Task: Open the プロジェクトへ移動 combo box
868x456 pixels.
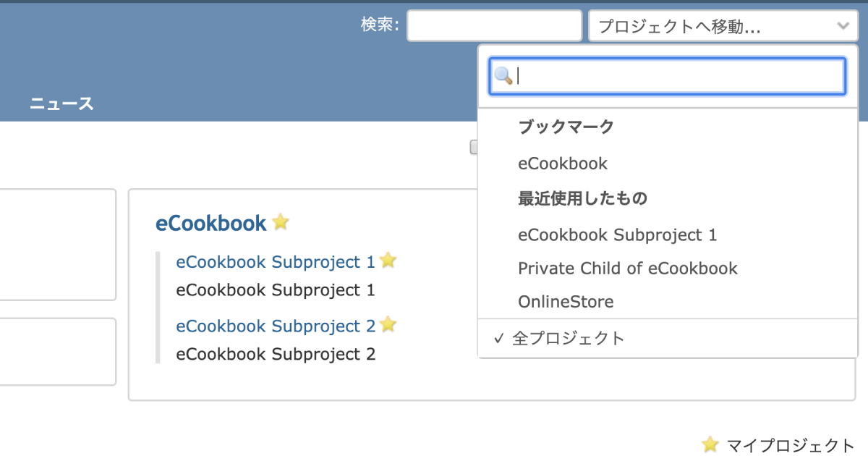Action: [723, 26]
